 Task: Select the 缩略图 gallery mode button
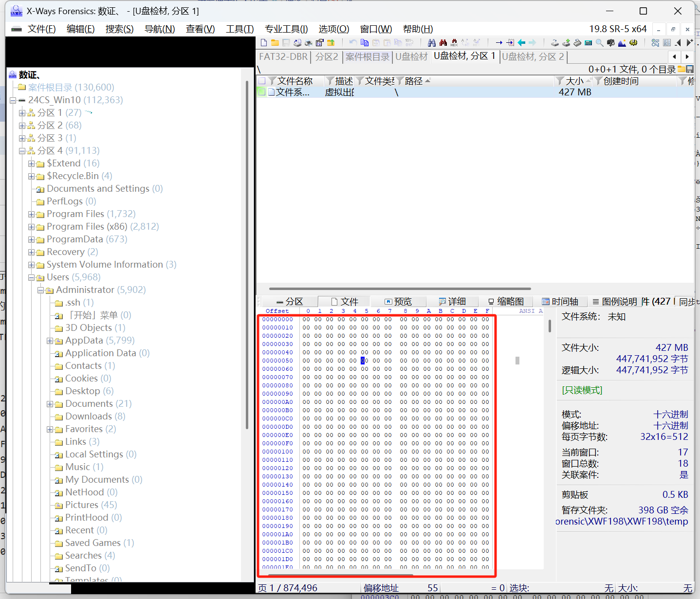(506, 302)
